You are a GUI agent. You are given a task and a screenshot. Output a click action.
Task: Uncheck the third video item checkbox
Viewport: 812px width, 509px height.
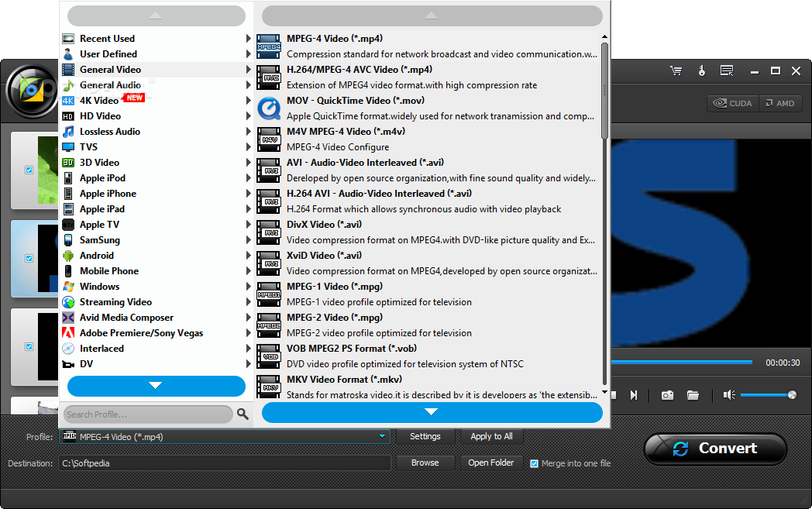(29, 346)
